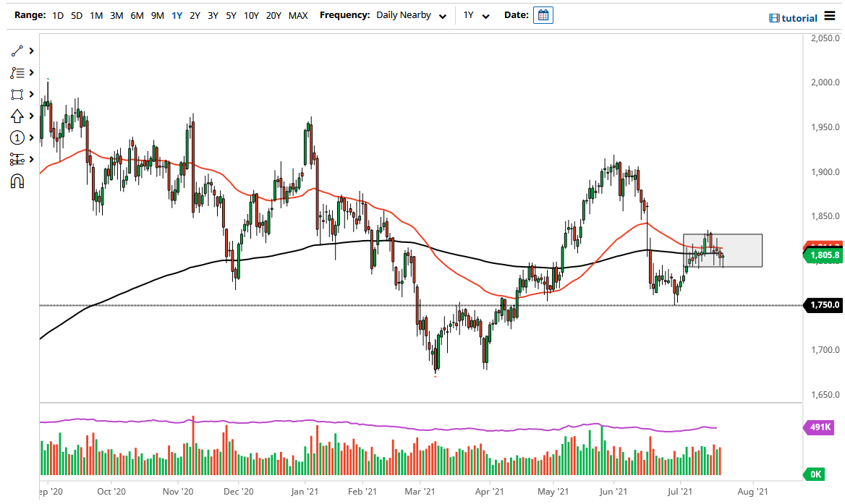The image size is (845, 504).
Task: Set range to 6M
Action: tap(137, 16)
